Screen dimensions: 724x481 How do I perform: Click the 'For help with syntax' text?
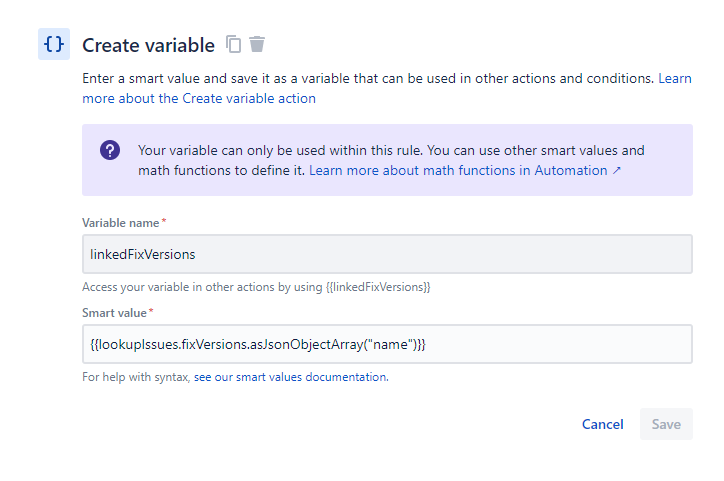(137, 377)
